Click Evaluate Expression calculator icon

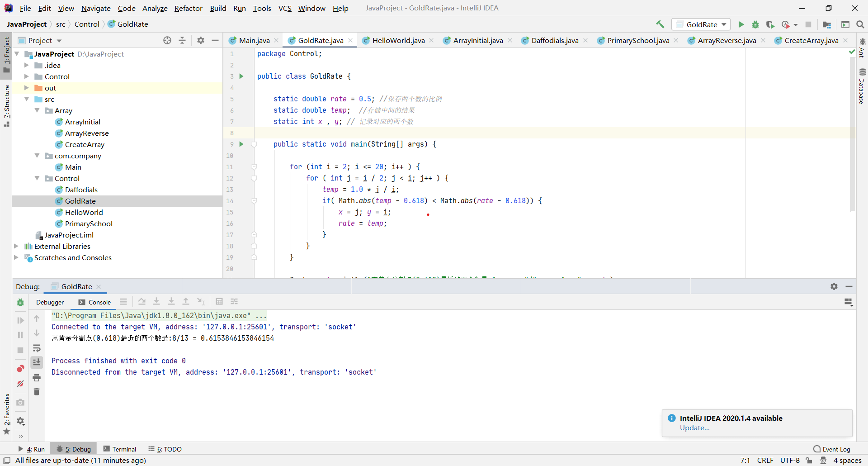click(219, 302)
